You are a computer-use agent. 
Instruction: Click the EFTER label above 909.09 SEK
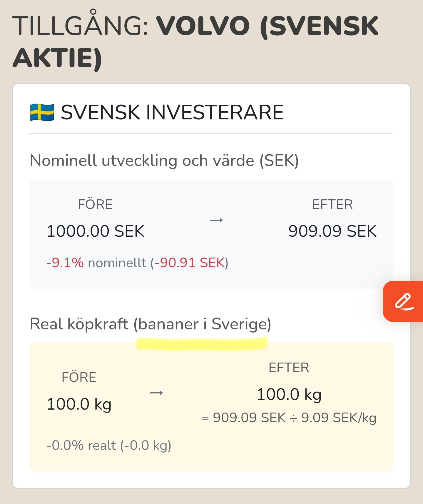(x=332, y=204)
